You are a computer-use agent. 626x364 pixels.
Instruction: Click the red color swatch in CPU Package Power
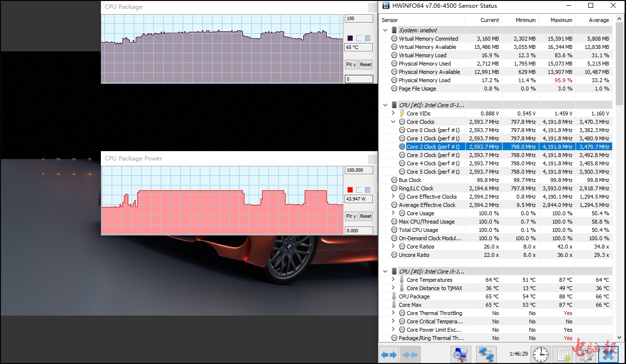point(350,190)
